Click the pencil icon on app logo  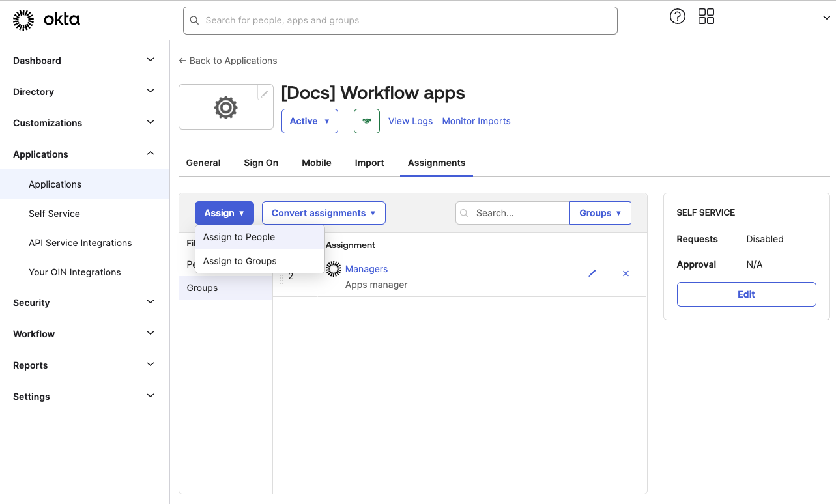click(x=265, y=94)
